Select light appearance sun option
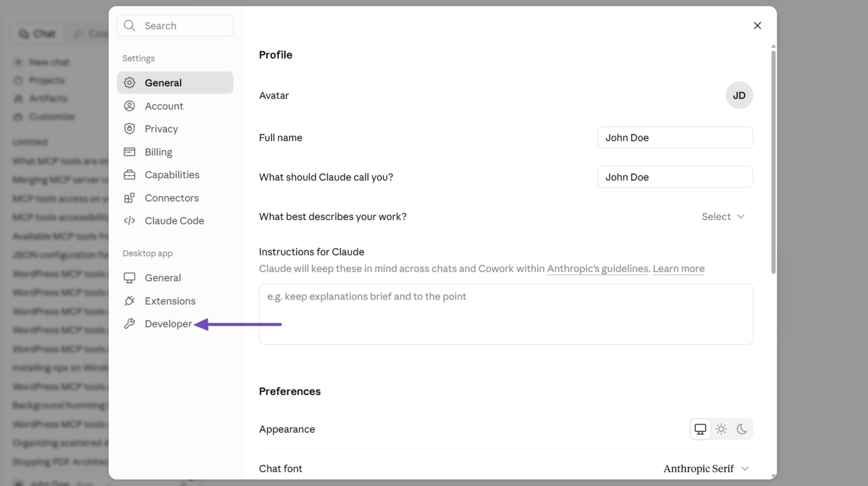868x486 pixels. click(x=721, y=429)
